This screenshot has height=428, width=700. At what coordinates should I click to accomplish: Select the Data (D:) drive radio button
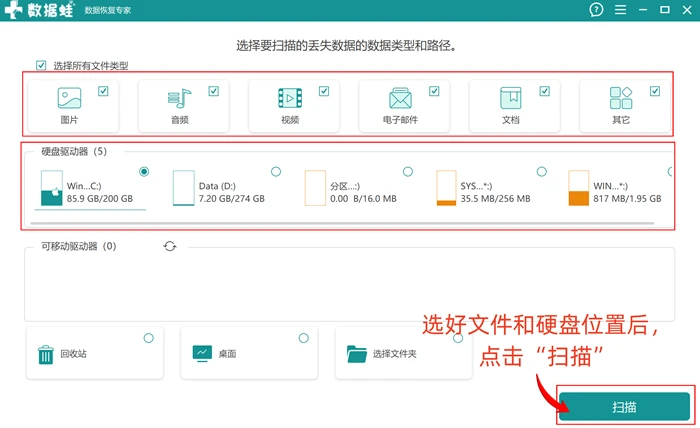point(276,171)
